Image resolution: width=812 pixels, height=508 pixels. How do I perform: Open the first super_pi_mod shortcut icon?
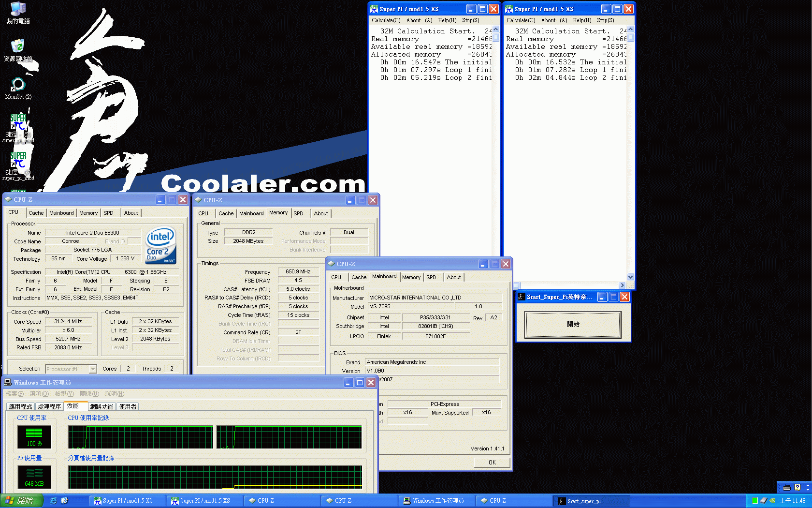click(x=18, y=122)
